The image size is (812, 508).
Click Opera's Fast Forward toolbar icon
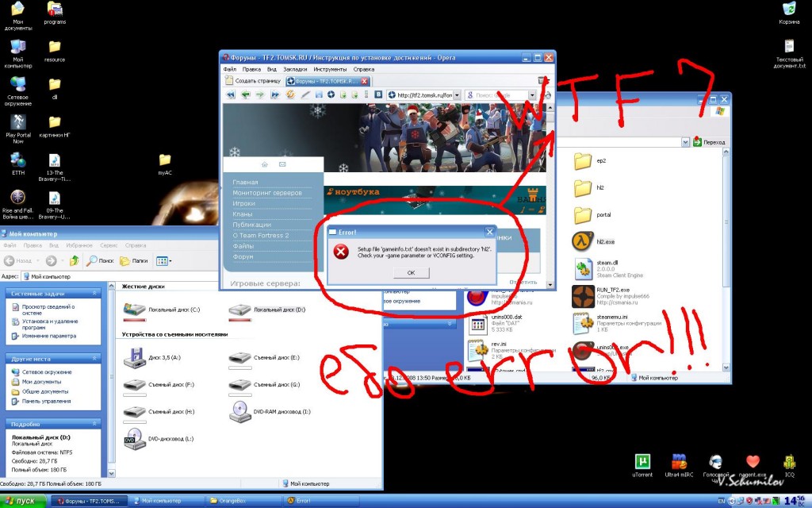click(275, 95)
